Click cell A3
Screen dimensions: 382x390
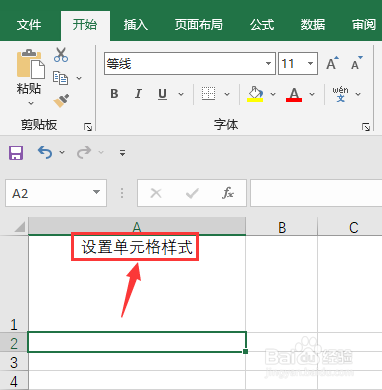click(137, 361)
